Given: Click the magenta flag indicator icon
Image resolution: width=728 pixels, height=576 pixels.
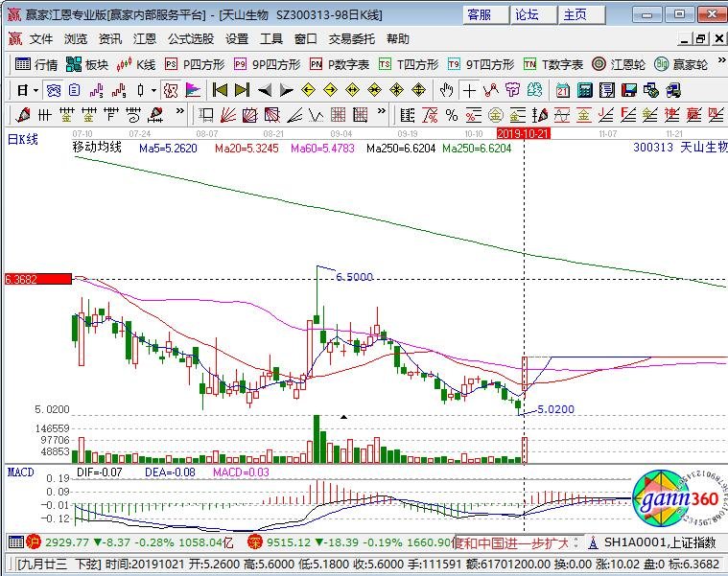Looking at the screenshot, I should 193,90.
